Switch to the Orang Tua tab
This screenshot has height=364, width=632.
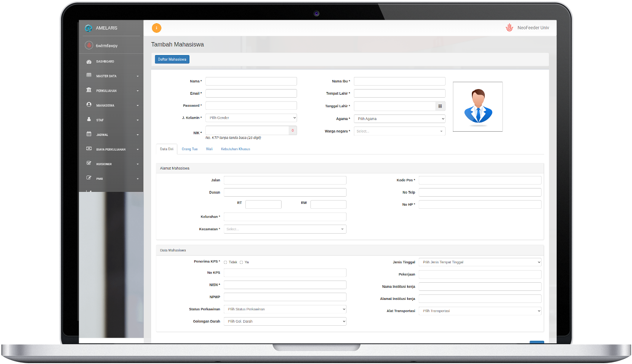point(189,149)
